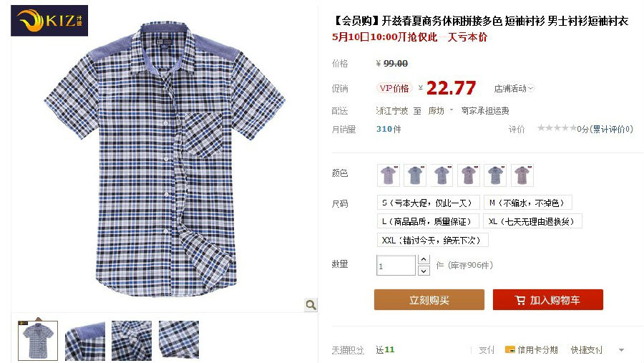Click the 立刻购买 buy now button
Screen dimensions: 644x363
pos(429,300)
